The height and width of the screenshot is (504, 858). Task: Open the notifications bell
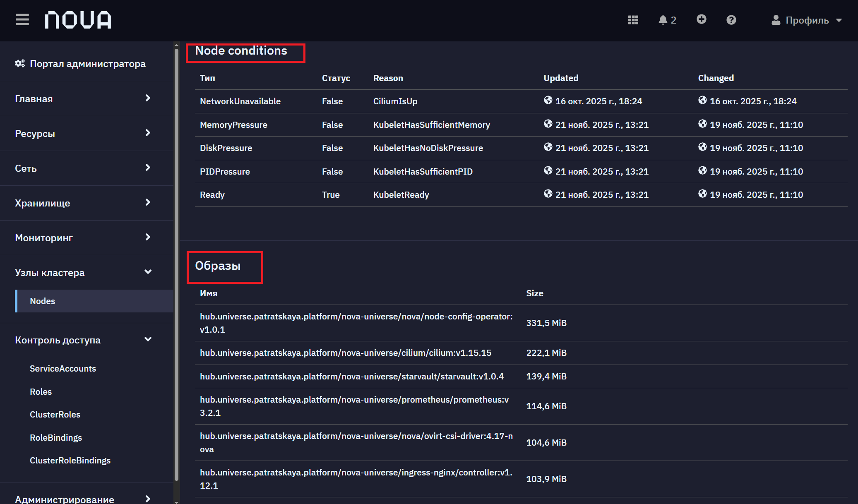(x=667, y=20)
